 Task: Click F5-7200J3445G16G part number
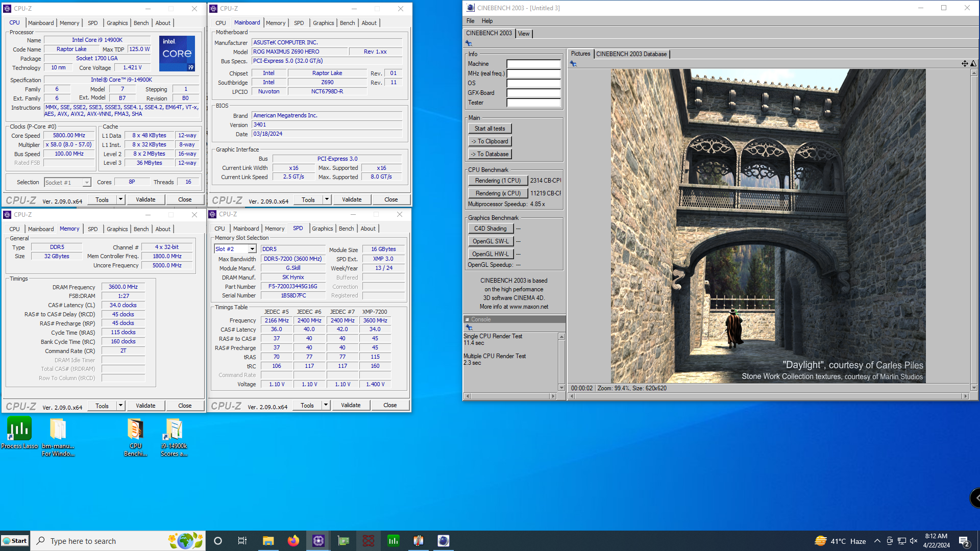(x=293, y=287)
